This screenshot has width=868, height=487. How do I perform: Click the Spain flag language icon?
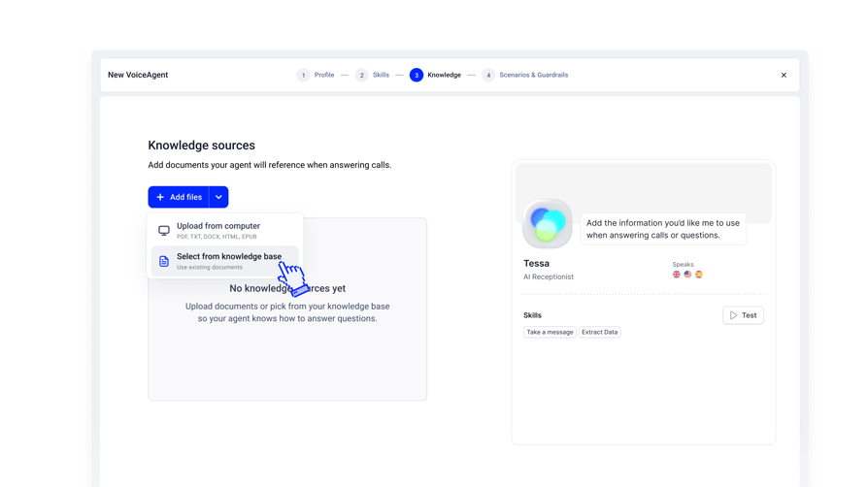pyautogui.click(x=699, y=274)
